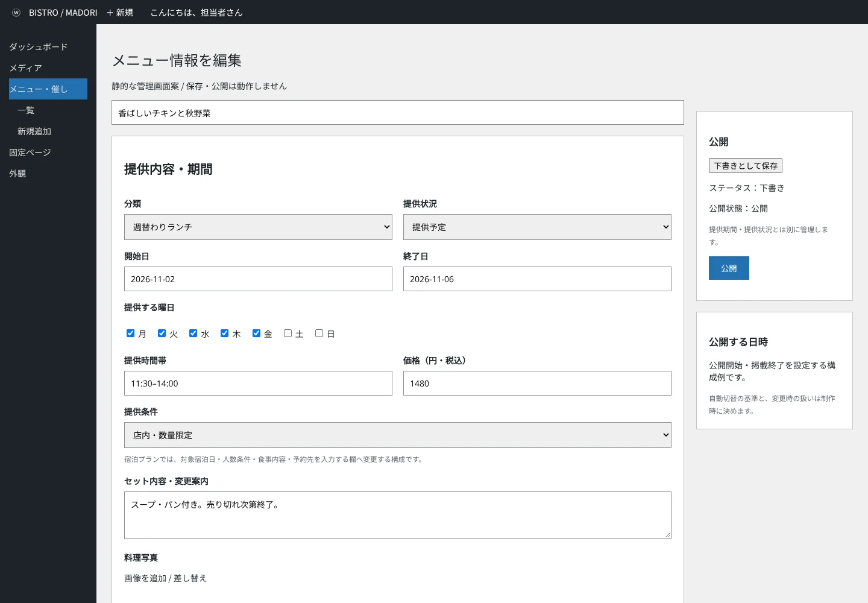Click the 下書きとして保存 button

point(746,166)
